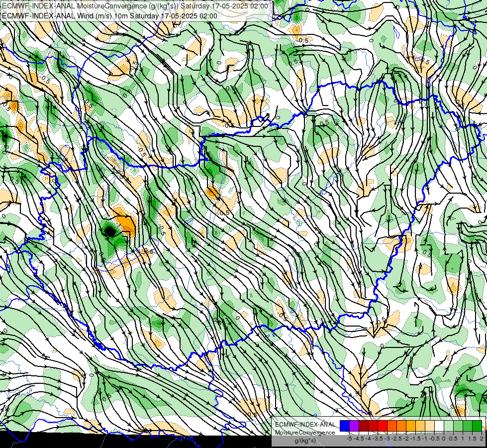
Task: Click the -1.5 tick value on legend
Action: pos(415,439)
